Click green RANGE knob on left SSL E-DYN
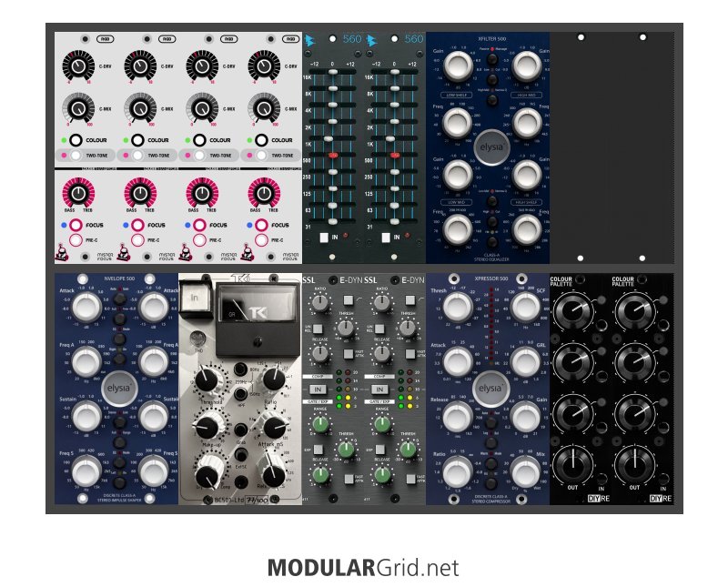Viewport: 728px width, 587px height. [320, 423]
